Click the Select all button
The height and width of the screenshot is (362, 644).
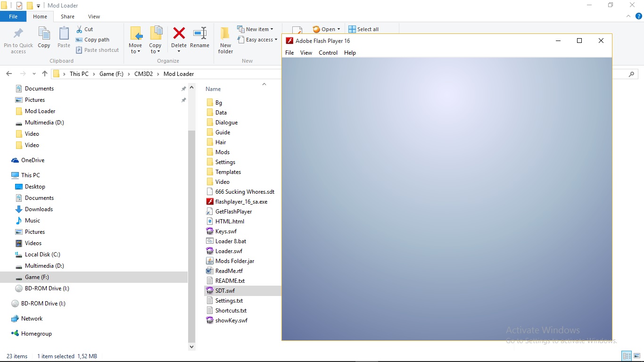pos(363,29)
